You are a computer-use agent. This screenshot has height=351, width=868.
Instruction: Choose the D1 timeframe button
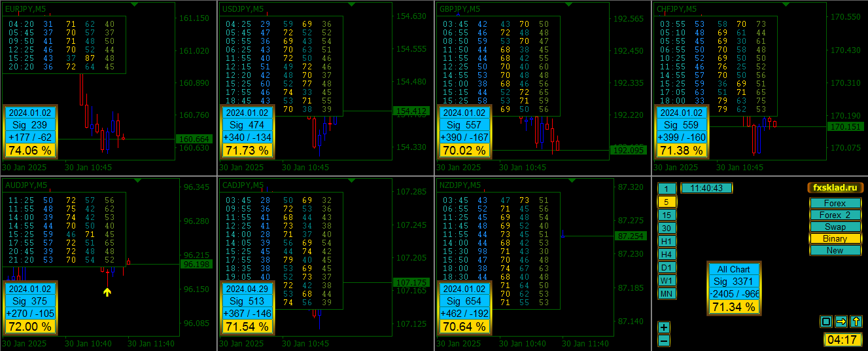click(x=667, y=267)
